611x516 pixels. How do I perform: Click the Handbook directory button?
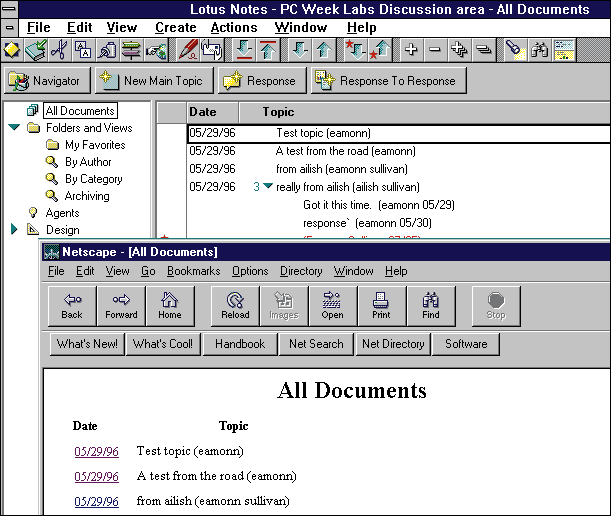coord(240,344)
